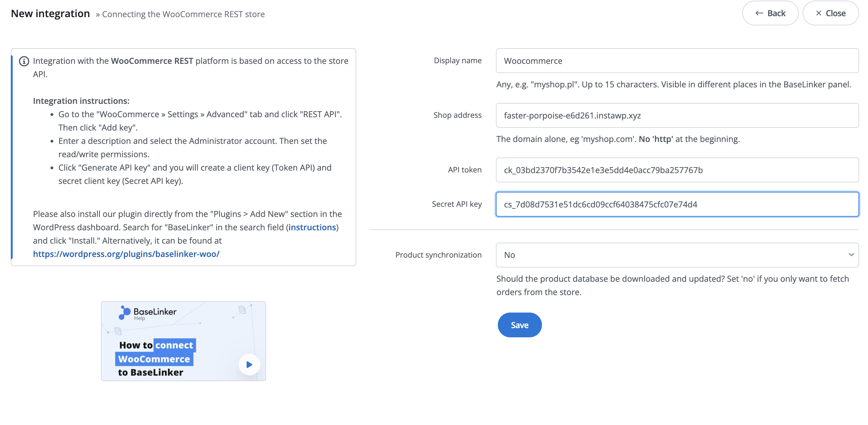Focus the Display name field

tap(677, 61)
